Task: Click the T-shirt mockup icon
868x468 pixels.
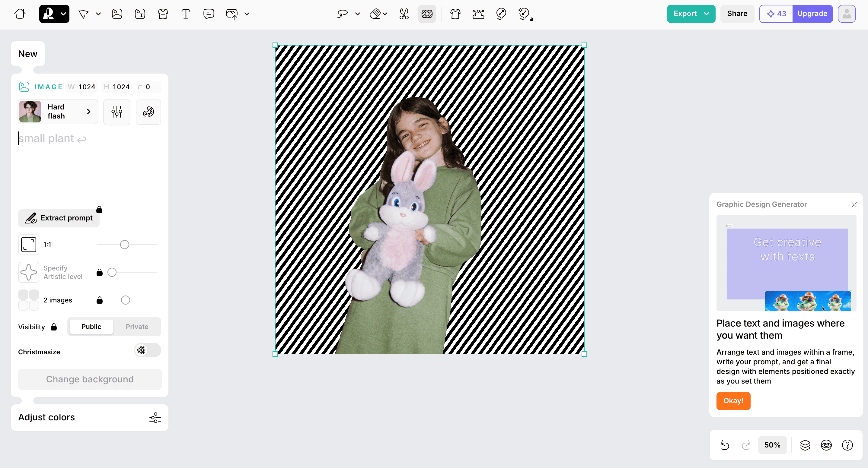Action: click(x=455, y=14)
